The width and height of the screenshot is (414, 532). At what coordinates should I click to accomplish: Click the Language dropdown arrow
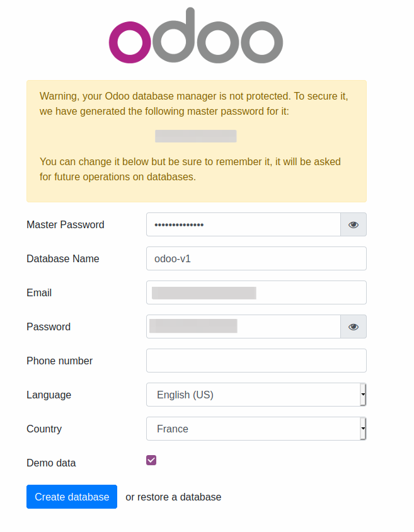click(x=363, y=395)
